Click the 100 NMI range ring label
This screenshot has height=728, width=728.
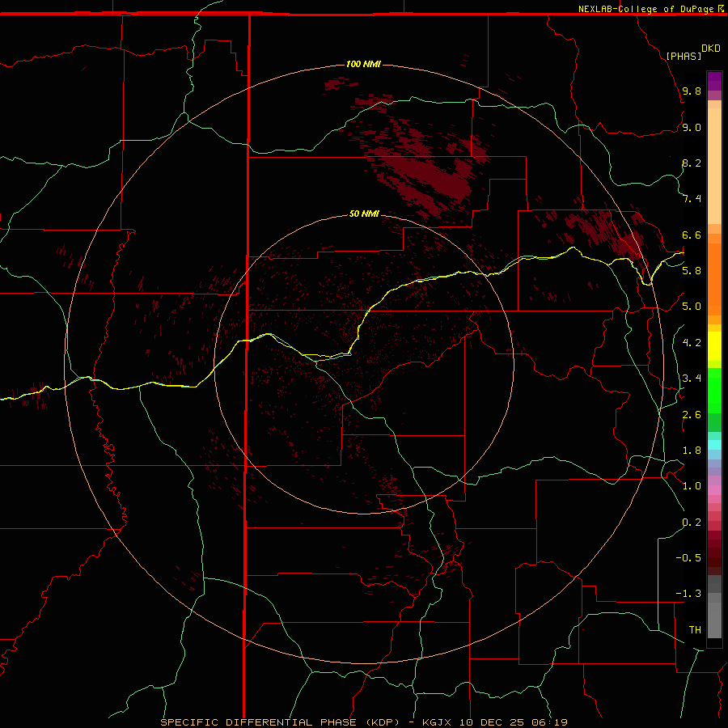point(363,64)
